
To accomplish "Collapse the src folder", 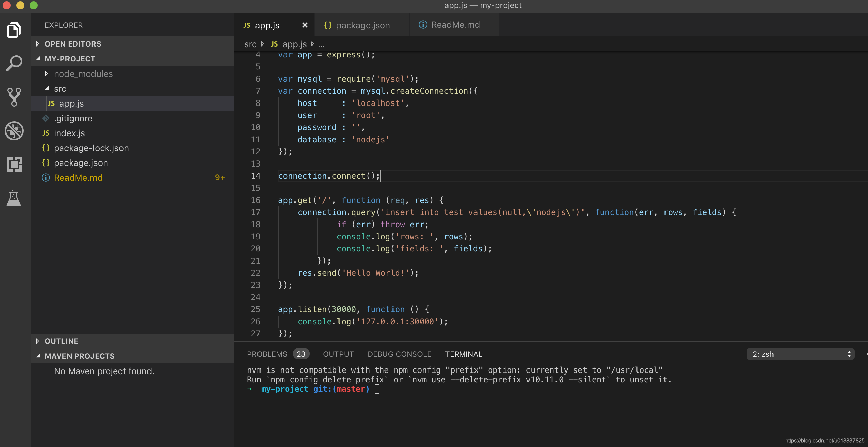I will coord(47,88).
